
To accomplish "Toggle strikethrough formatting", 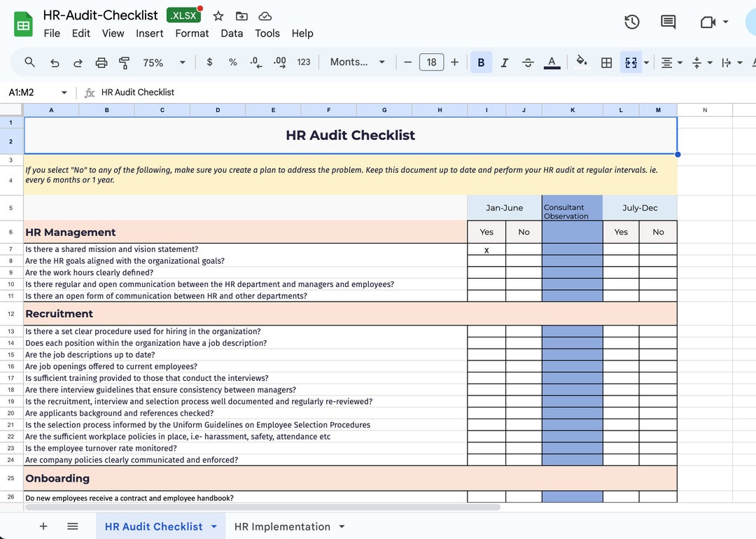I will click(x=528, y=62).
